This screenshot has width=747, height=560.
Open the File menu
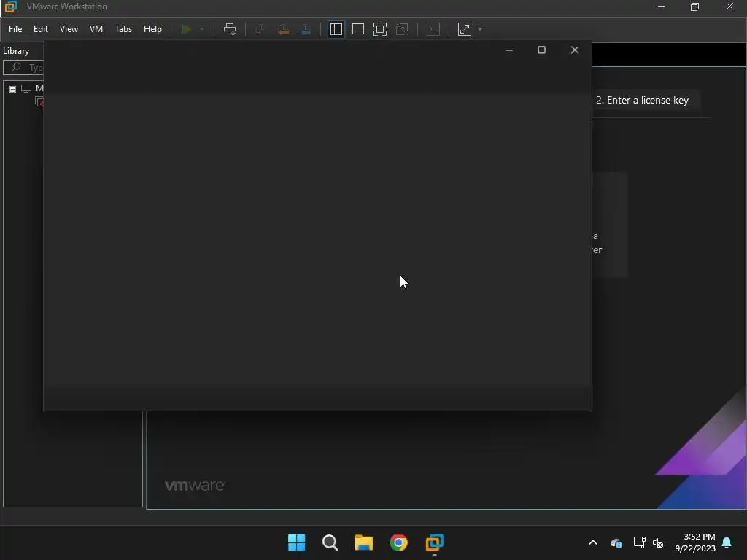coord(15,29)
